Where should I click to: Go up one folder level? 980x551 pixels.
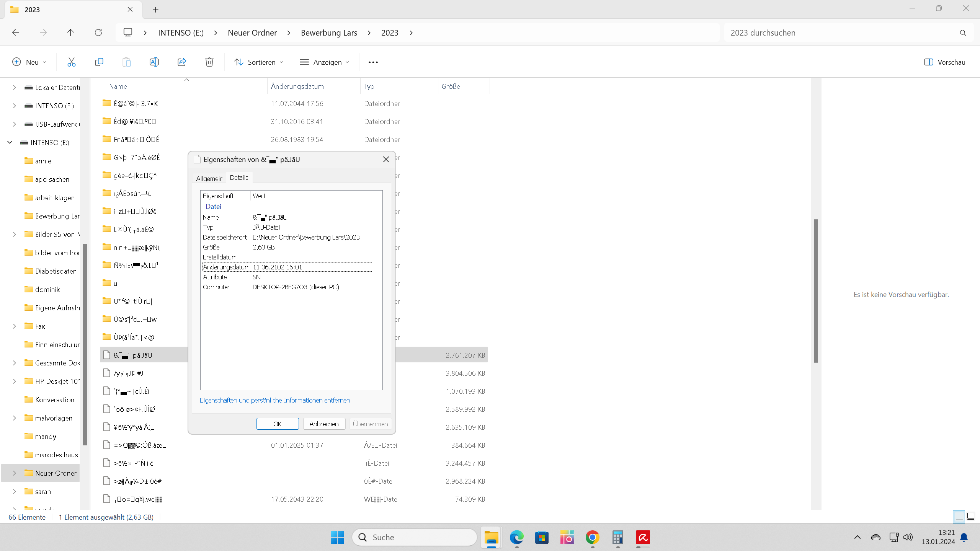click(x=70, y=33)
